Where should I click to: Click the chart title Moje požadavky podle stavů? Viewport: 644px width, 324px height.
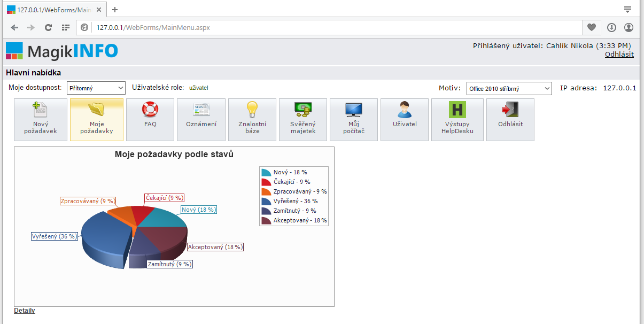tap(174, 155)
